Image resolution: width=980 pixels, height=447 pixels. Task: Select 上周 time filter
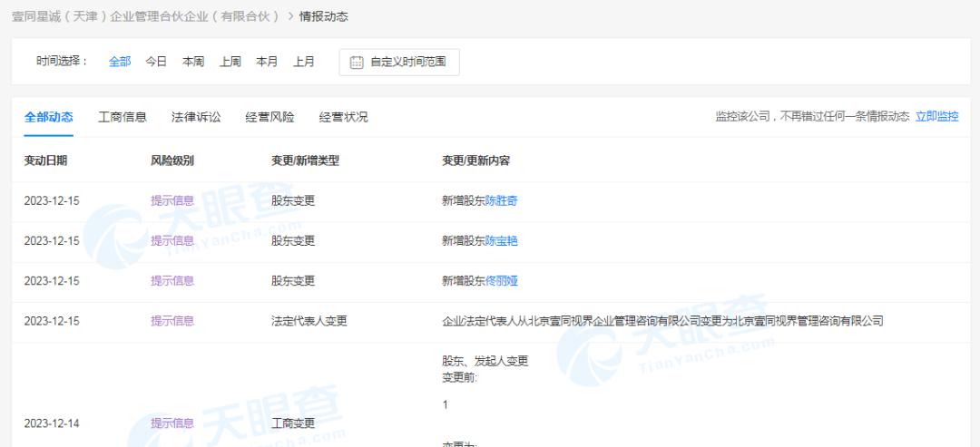pos(230,62)
